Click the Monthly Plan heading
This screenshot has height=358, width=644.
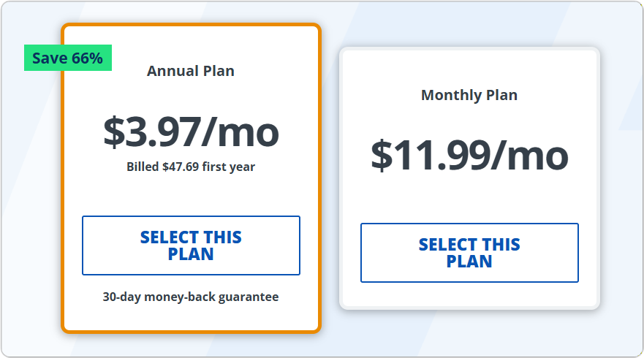click(469, 95)
